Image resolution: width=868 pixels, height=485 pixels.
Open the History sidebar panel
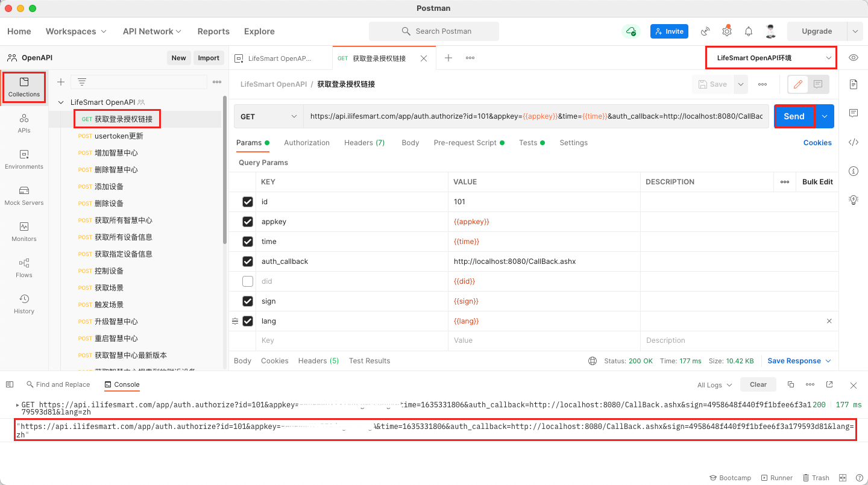tap(24, 304)
